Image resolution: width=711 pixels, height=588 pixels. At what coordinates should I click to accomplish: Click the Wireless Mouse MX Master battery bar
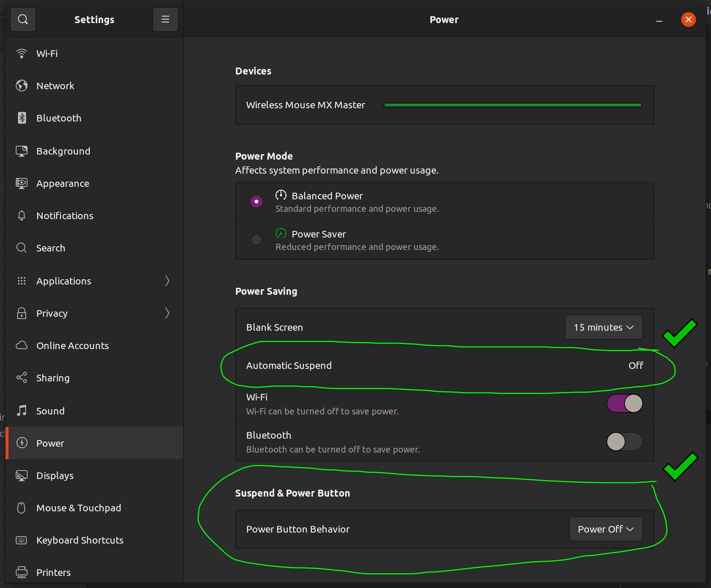[x=513, y=105]
